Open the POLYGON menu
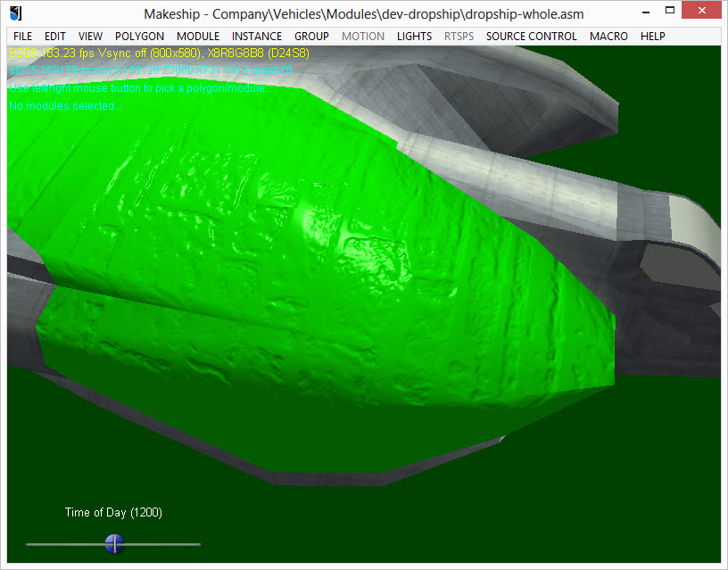Screen dimensions: 728x570 point(139,37)
